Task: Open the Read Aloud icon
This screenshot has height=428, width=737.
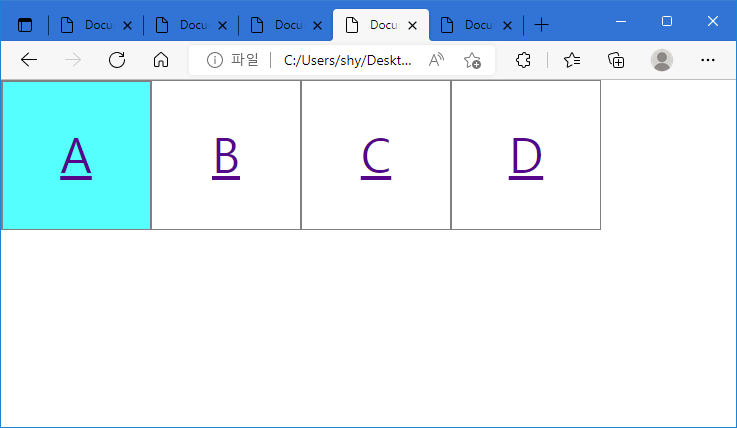Action: point(436,60)
